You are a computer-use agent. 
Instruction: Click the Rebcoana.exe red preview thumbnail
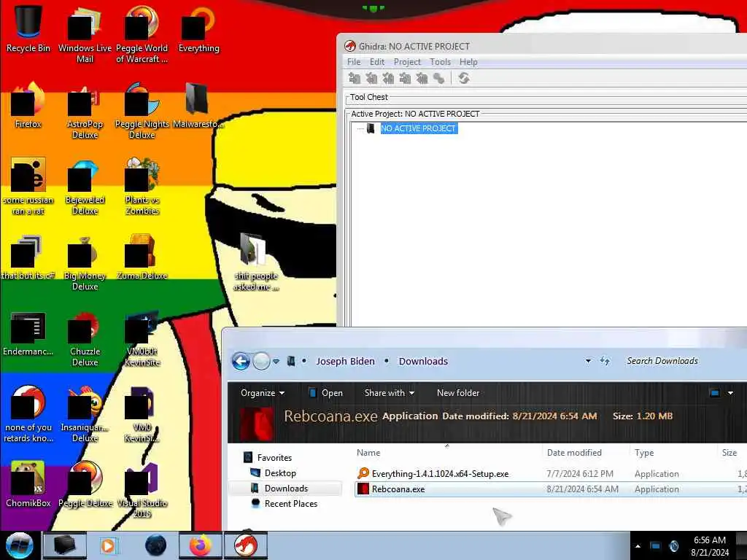[258, 424]
